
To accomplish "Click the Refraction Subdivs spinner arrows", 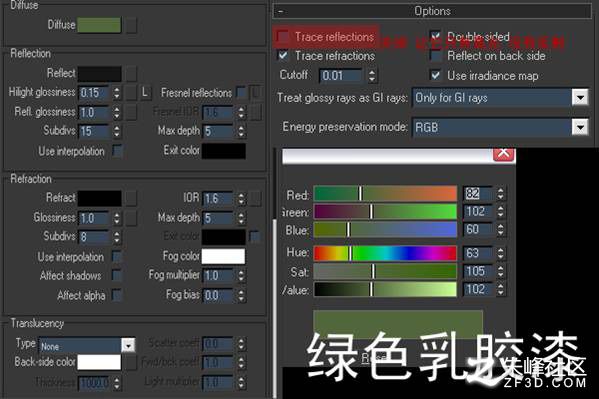I will pos(117,237).
